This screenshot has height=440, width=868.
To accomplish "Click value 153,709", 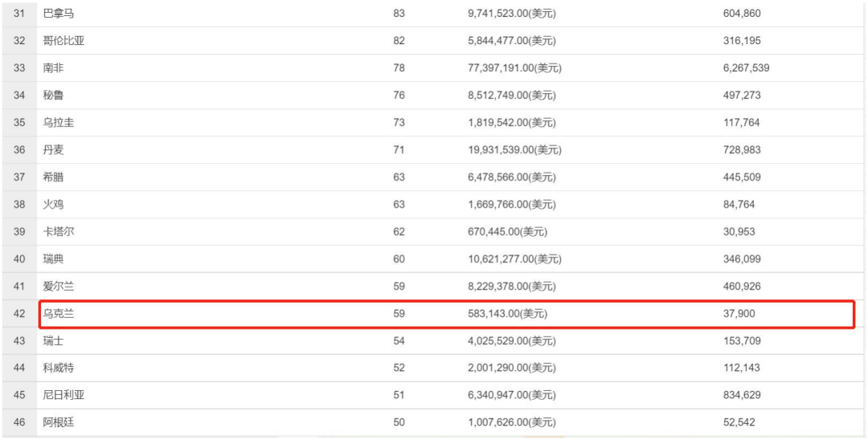I will 742,341.
